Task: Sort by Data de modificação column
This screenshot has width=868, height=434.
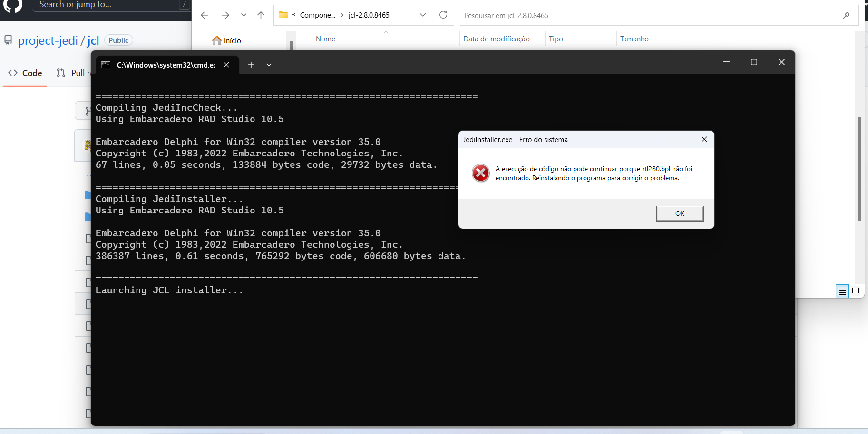Action: pos(497,39)
